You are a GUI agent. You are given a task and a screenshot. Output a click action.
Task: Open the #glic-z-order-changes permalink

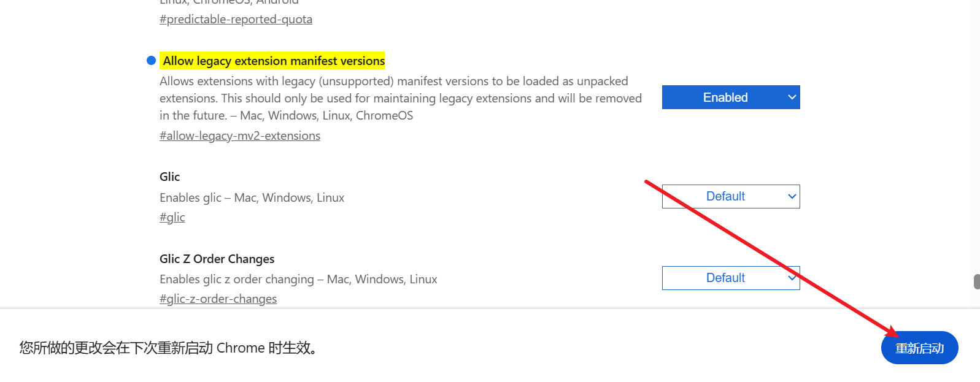pyautogui.click(x=218, y=298)
